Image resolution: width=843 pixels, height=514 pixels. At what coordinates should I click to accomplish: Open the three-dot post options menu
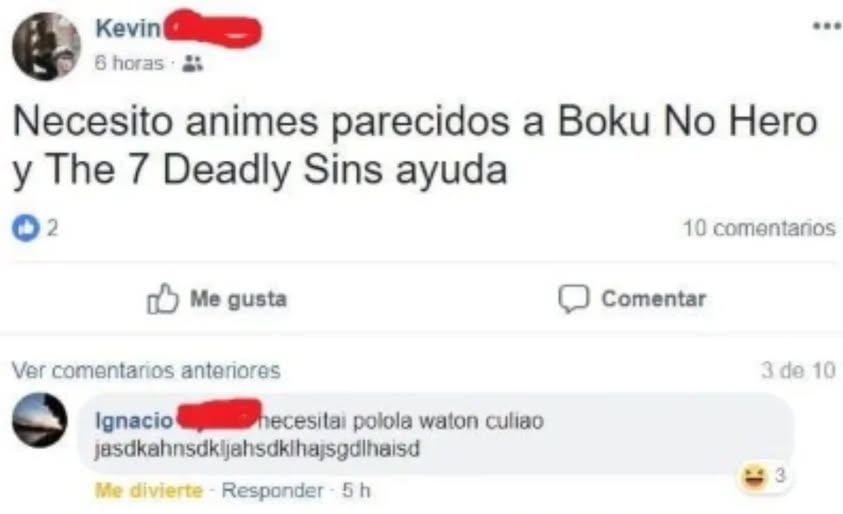[827, 26]
